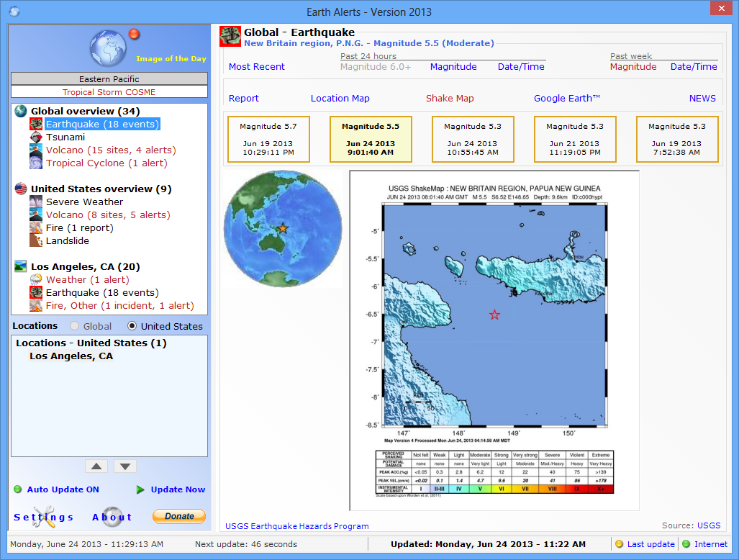Click the United States flag icon
The height and width of the screenshot is (560, 739).
21,189
